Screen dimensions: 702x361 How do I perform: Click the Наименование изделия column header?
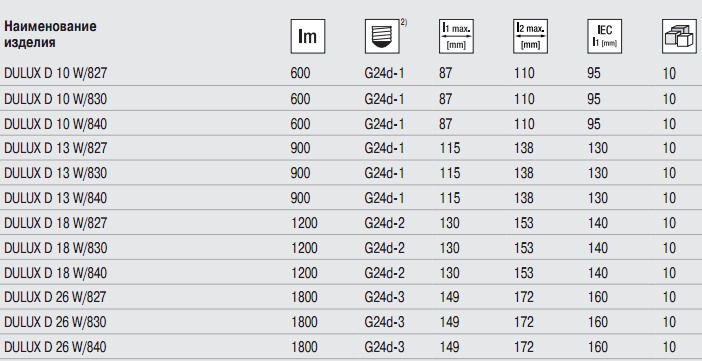click(x=50, y=34)
